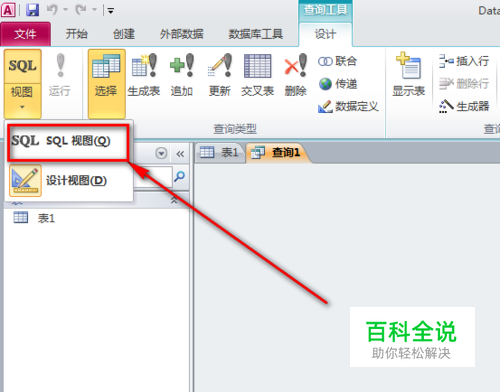This screenshot has height=392, width=500.
Task: Select the 设计 tab under query tools
Action: coord(325,34)
